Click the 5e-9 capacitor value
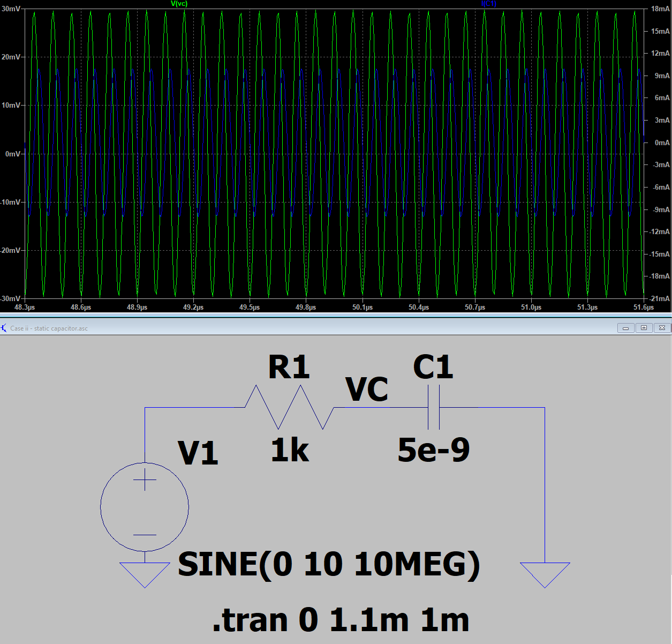 coord(433,450)
